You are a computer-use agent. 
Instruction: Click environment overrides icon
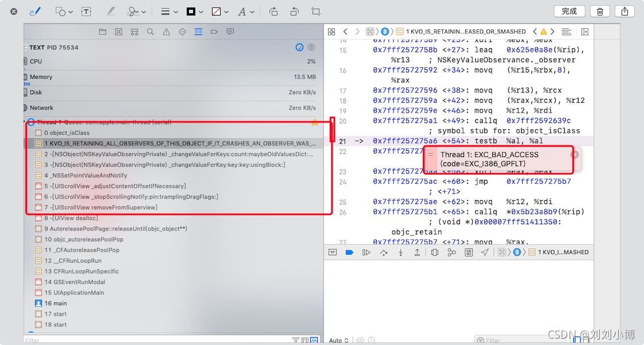(x=469, y=252)
